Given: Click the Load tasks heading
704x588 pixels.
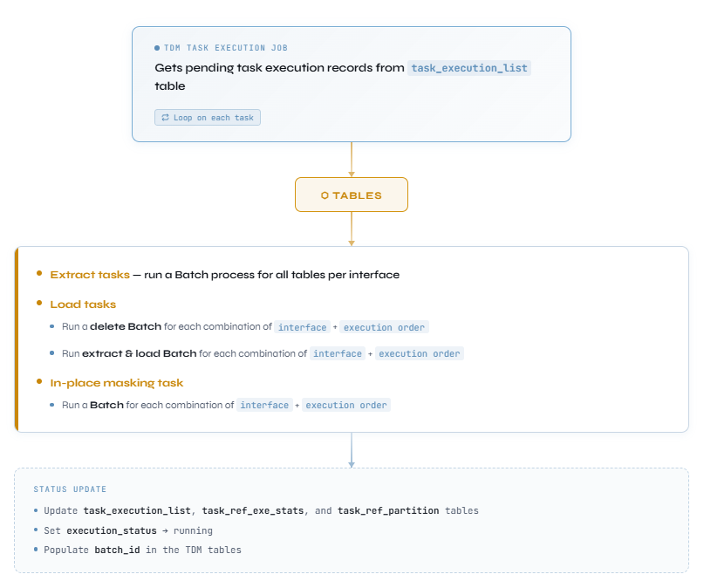Looking at the screenshot, I should pyautogui.click(x=83, y=304).
